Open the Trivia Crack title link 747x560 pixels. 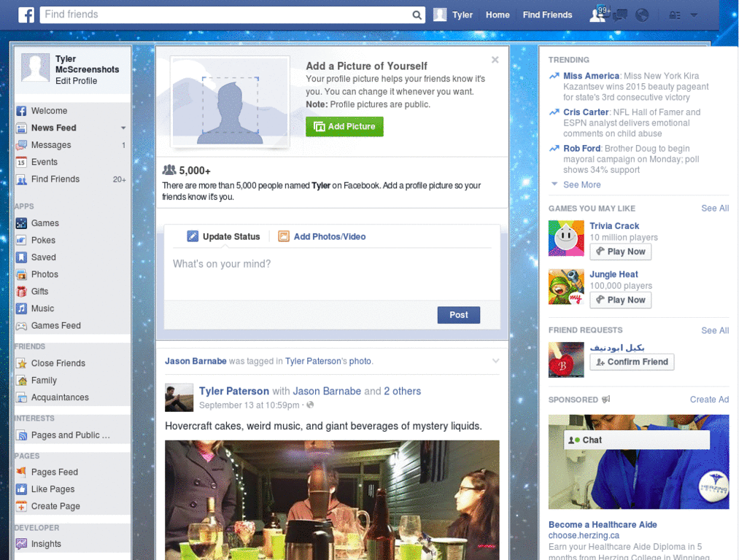coord(614,226)
